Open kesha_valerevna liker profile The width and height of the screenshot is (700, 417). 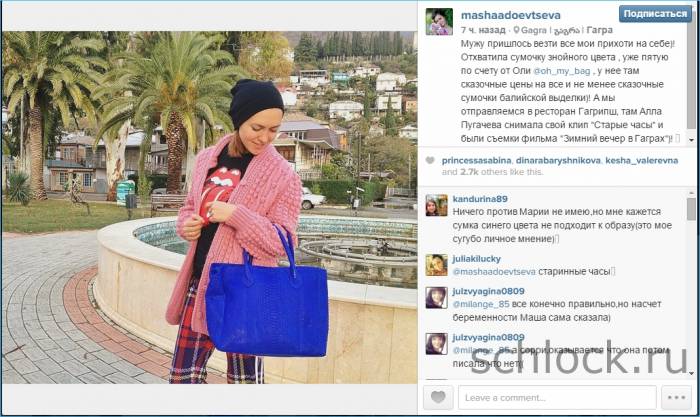(x=642, y=160)
